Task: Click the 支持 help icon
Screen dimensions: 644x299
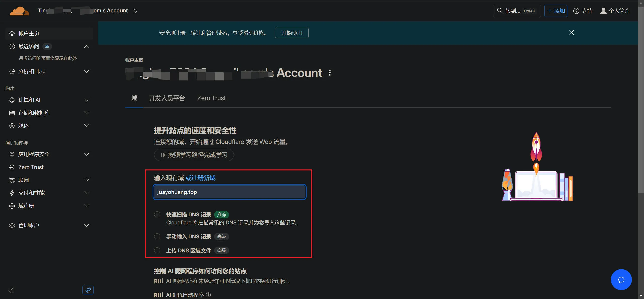Action: [x=576, y=11]
